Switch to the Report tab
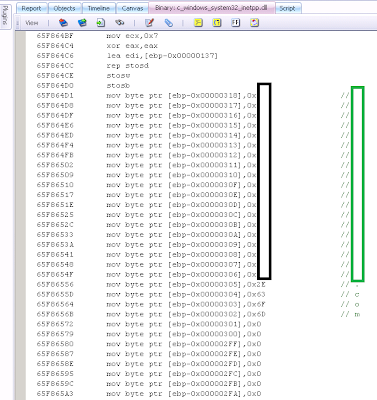Screen dimensions: 377x400 pyautogui.click(x=31, y=8)
